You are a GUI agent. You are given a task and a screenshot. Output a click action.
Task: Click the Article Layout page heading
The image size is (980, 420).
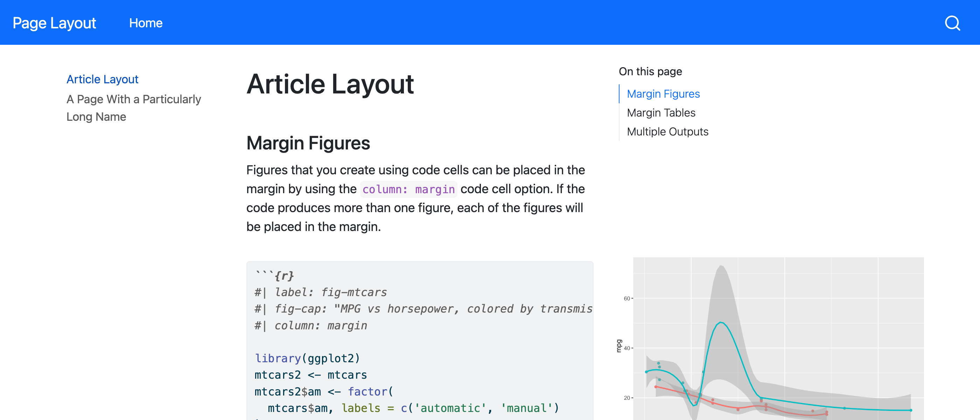(x=330, y=84)
